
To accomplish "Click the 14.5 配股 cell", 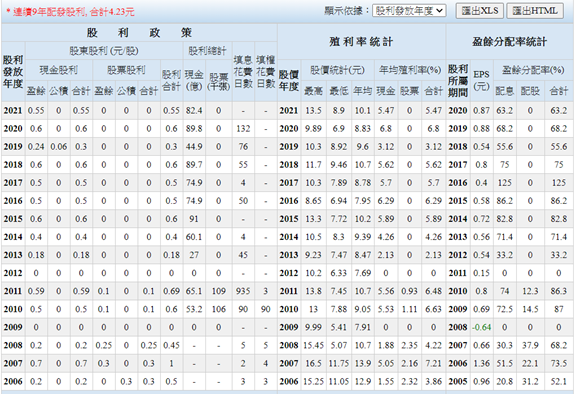I will 530,309.
